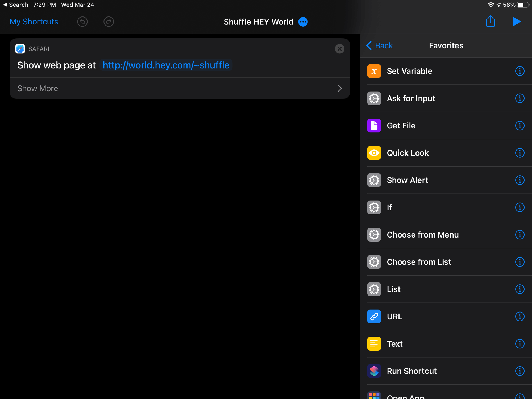Show info for Ask for Input
Screen dimensions: 532x399
[519, 98]
